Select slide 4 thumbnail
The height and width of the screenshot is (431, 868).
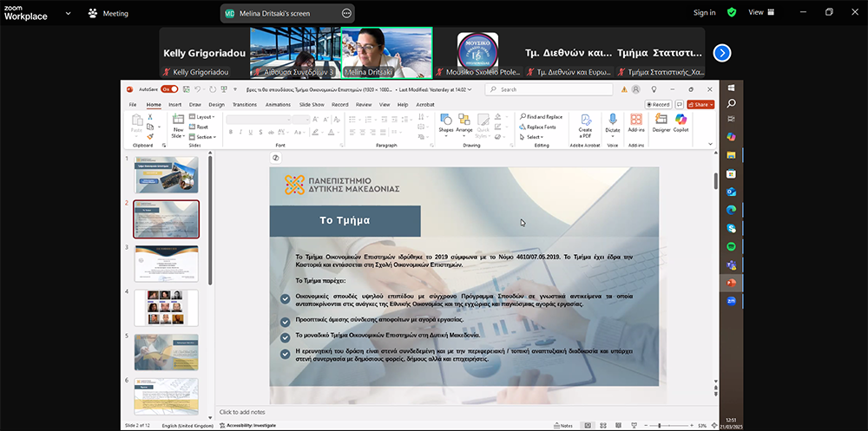click(x=166, y=307)
